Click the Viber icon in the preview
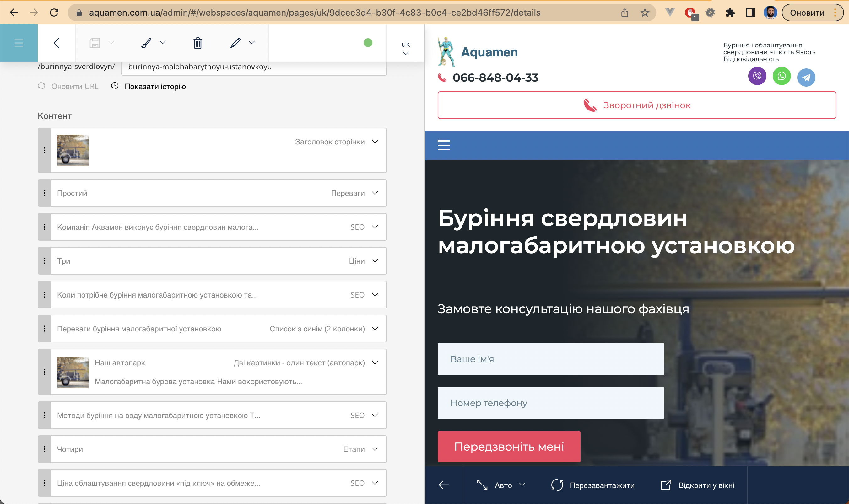Image resolution: width=849 pixels, height=504 pixels. point(757,76)
